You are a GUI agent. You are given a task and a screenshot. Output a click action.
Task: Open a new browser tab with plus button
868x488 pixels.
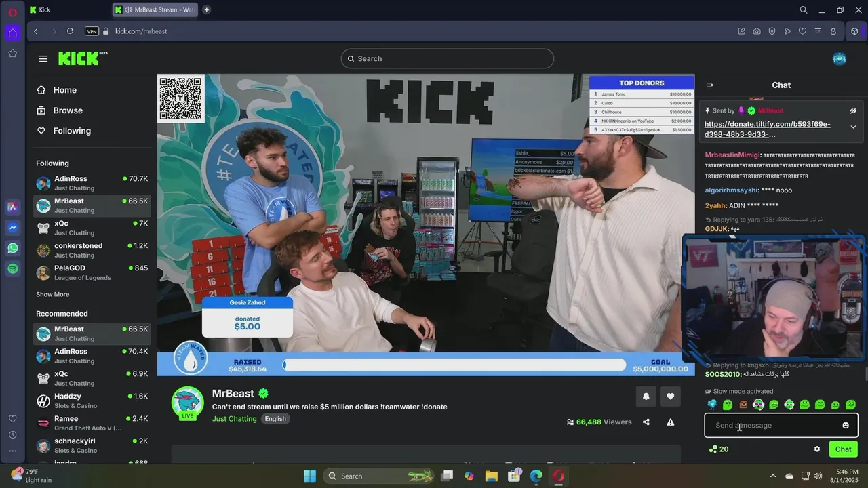pos(206,9)
